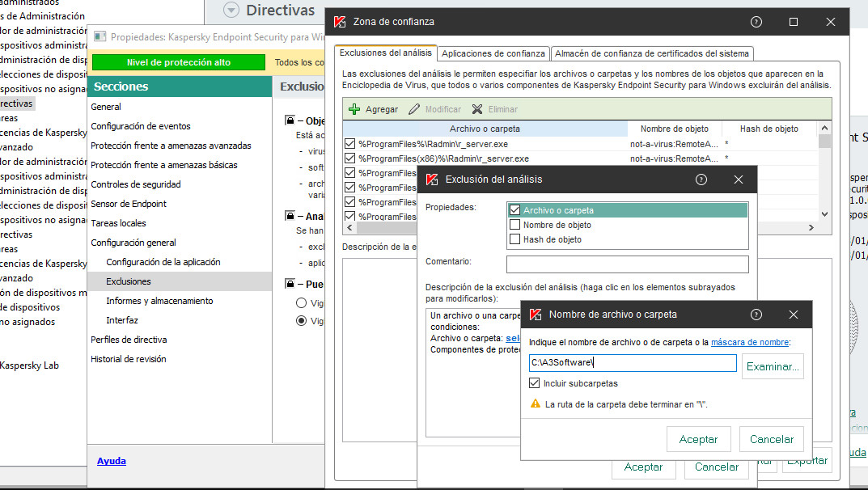Click the Eliminar X icon in toolbar
This screenshot has width=868, height=490.
477,109
